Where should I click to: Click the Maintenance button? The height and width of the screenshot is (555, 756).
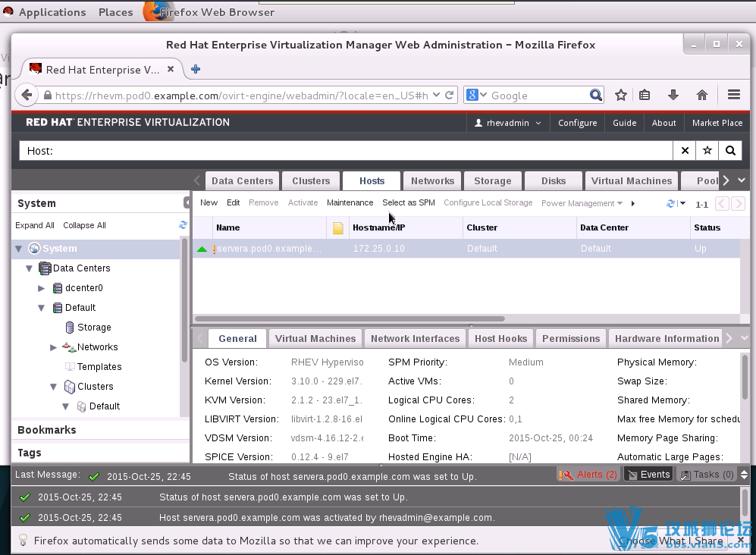pyautogui.click(x=350, y=203)
